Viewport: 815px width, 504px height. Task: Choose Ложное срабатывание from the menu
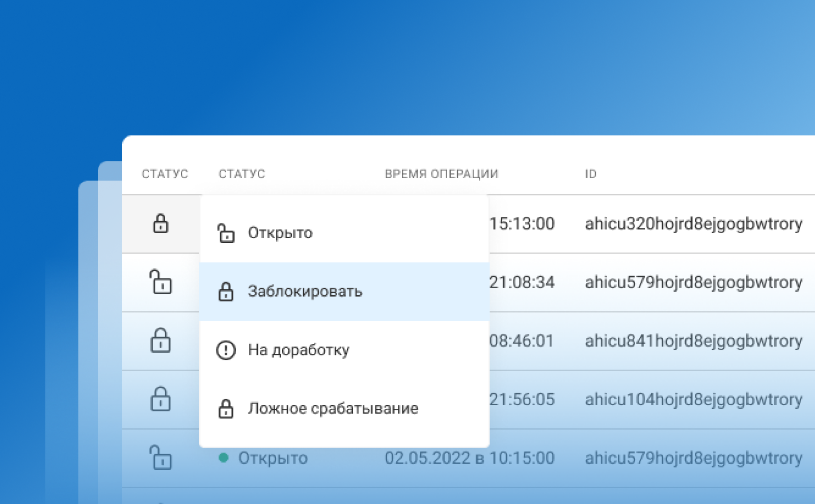pos(344,409)
